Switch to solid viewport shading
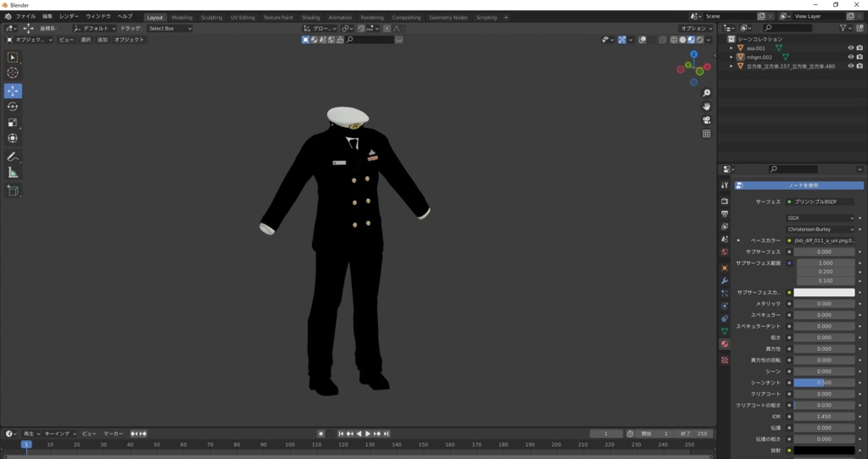The image size is (868, 459). pos(682,40)
